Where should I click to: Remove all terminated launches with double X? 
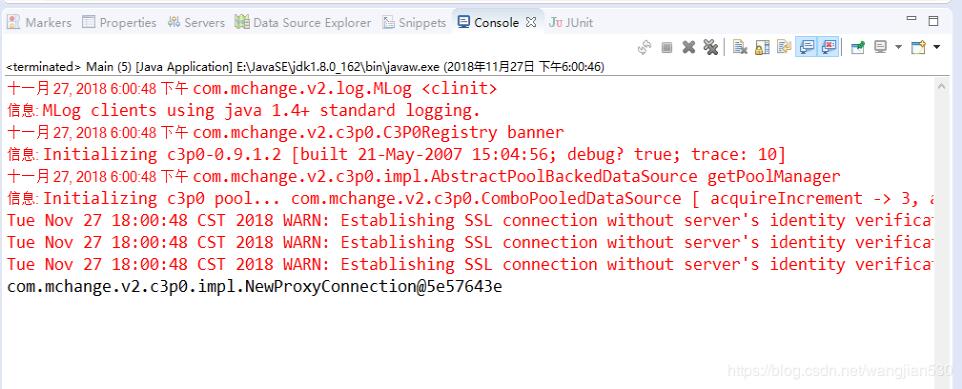[x=710, y=47]
